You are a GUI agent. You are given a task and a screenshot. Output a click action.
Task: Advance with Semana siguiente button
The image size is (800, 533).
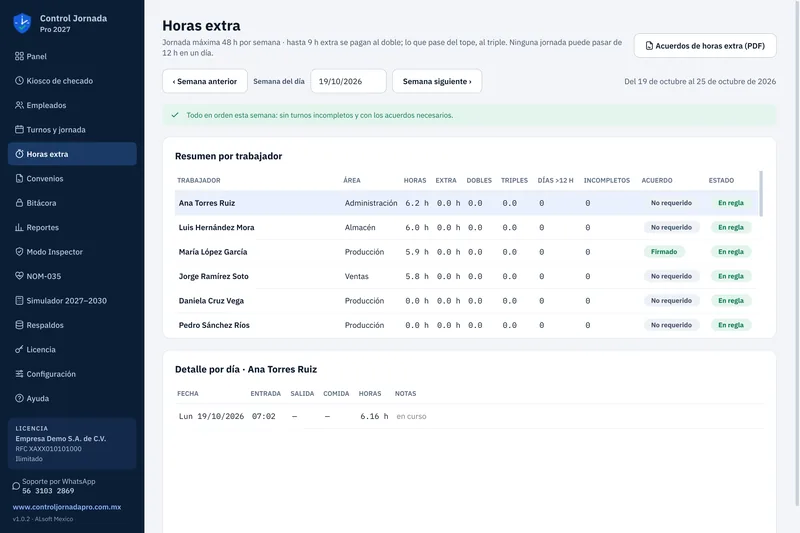coord(437,81)
